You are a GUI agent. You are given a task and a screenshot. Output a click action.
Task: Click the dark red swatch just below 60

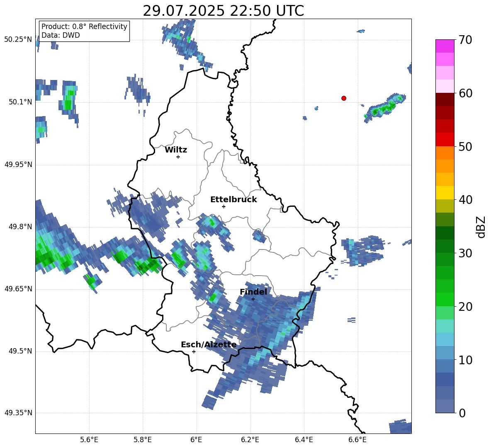click(x=445, y=99)
